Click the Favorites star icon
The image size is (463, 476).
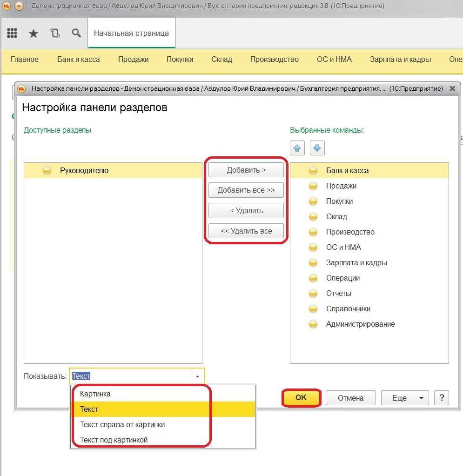point(34,33)
